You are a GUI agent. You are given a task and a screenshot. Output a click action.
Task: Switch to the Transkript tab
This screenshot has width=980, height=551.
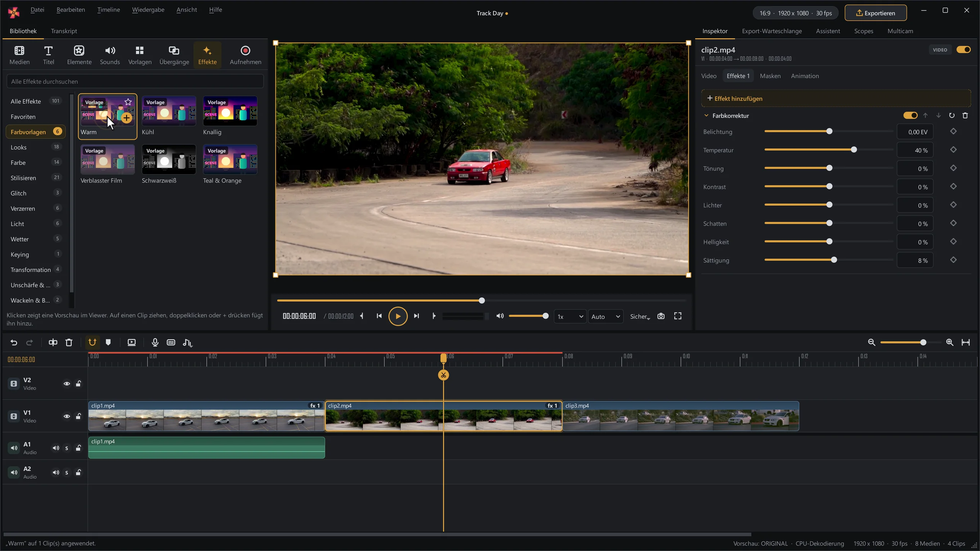pyautogui.click(x=64, y=31)
